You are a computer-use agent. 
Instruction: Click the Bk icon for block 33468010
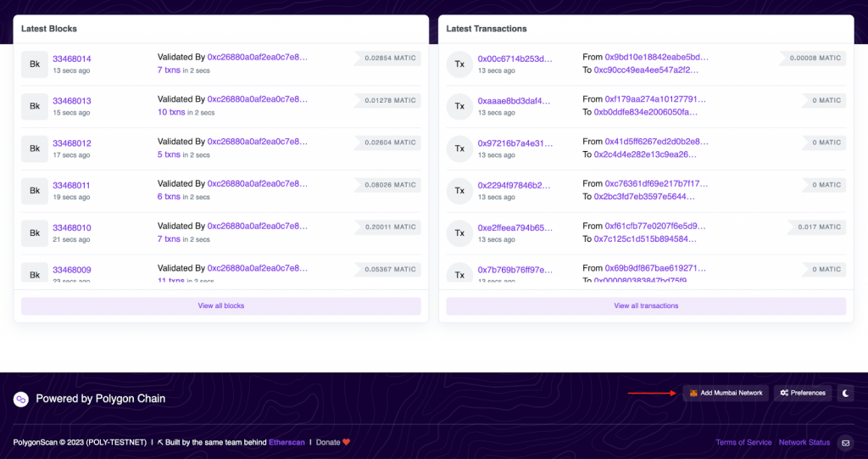[x=34, y=233]
